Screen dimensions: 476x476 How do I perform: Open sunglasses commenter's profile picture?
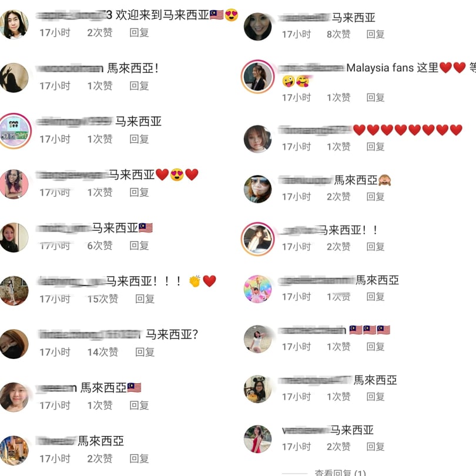[x=258, y=189]
